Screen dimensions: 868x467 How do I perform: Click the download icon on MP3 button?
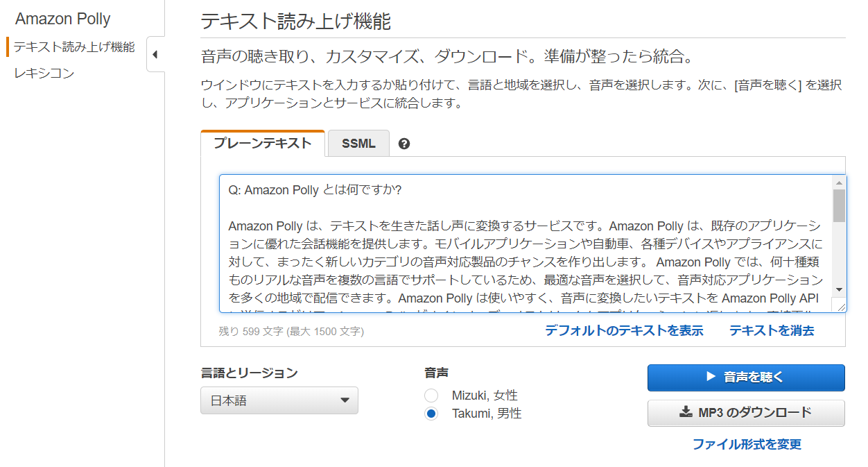[x=686, y=412]
